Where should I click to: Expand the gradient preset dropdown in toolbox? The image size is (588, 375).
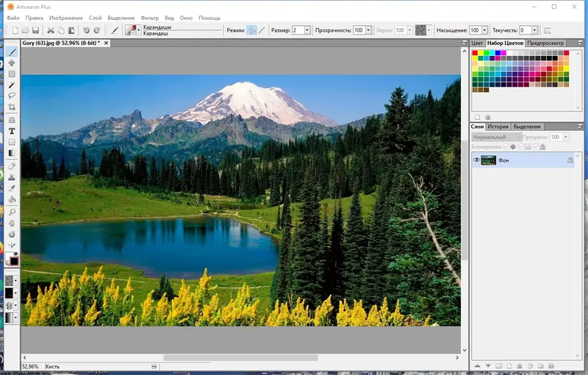tap(15, 318)
